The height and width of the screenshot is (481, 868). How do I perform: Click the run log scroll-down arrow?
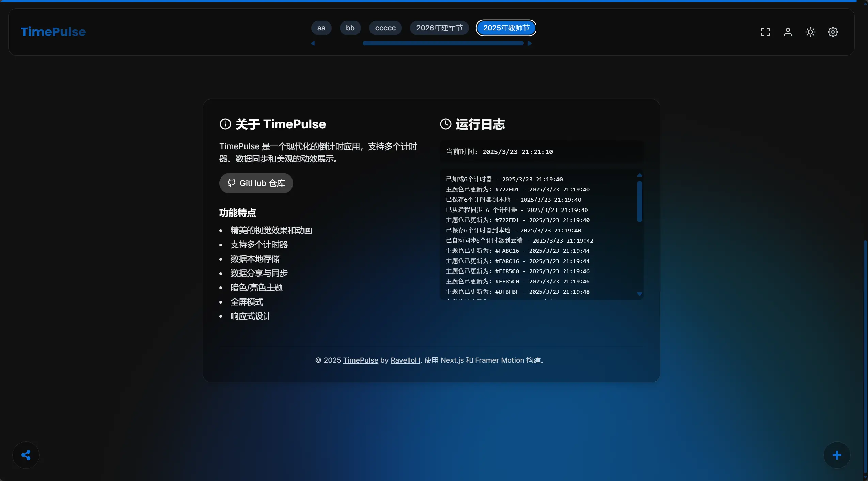tap(640, 294)
